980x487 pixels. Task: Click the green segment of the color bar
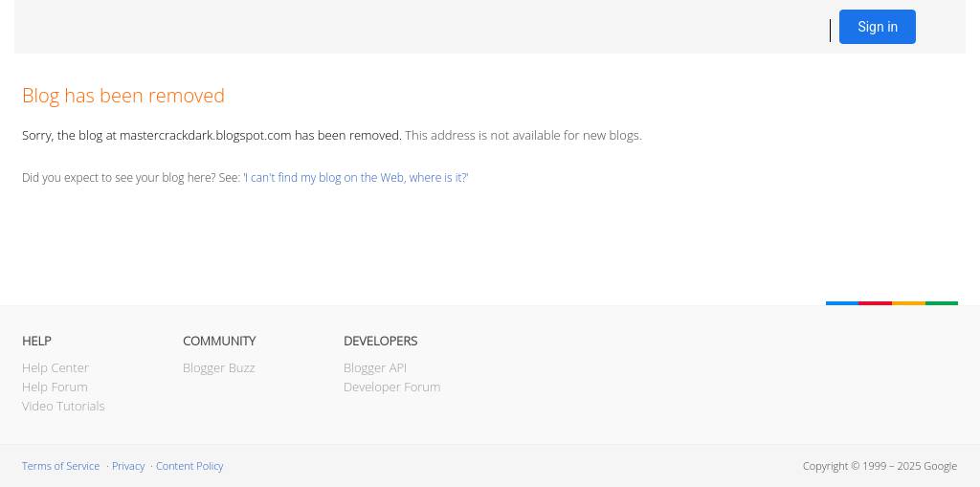(942, 303)
